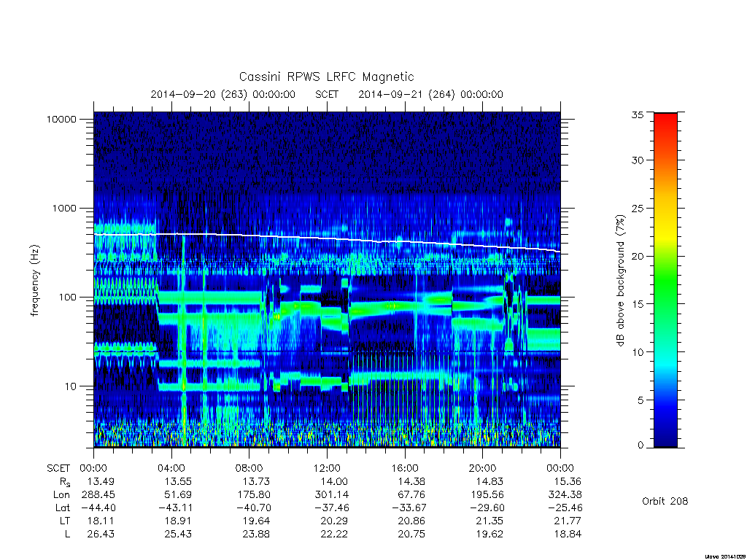Click the Lon row label

pos(61,495)
